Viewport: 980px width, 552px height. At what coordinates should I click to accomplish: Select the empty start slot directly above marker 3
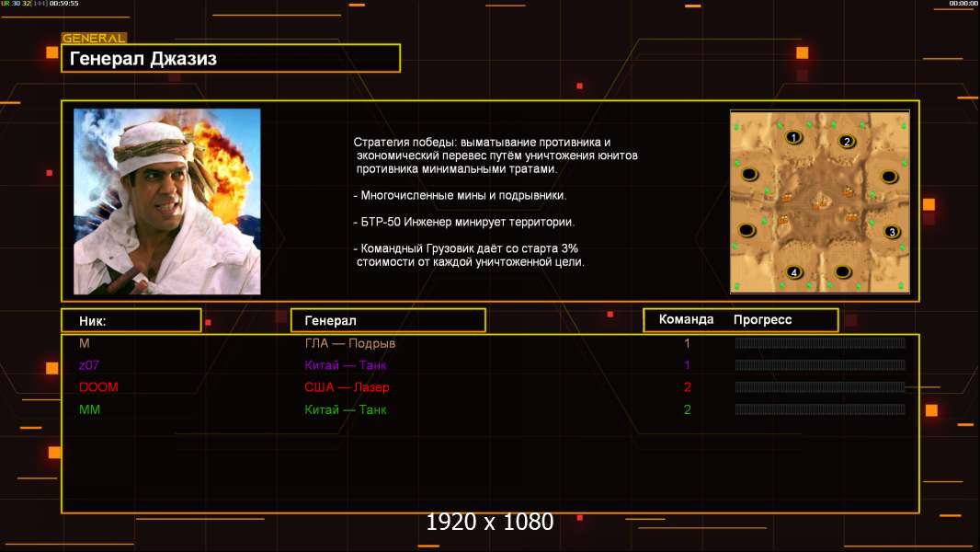pyautogui.click(x=889, y=177)
